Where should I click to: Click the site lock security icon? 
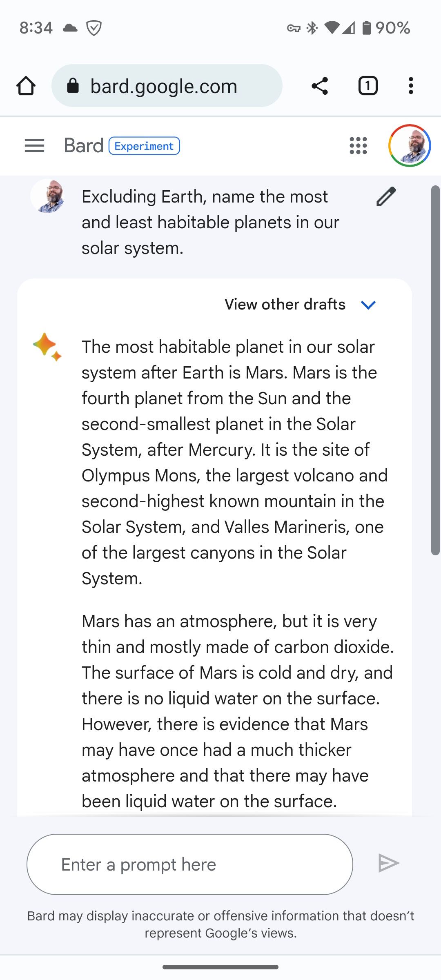tap(73, 86)
